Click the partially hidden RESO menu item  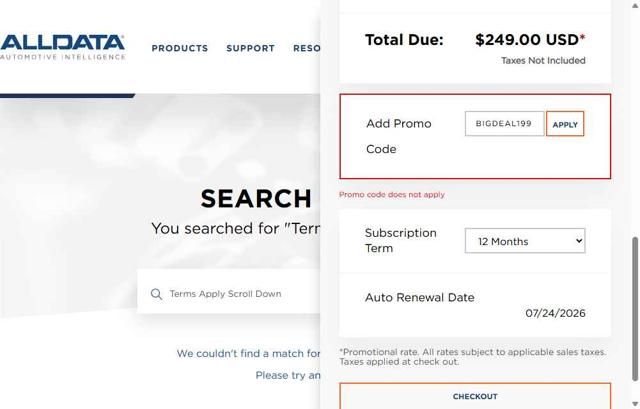coord(306,48)
